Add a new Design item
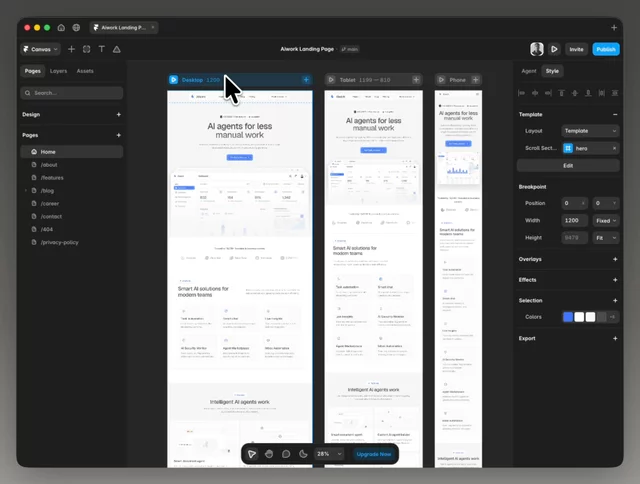 tap(118, 115)
